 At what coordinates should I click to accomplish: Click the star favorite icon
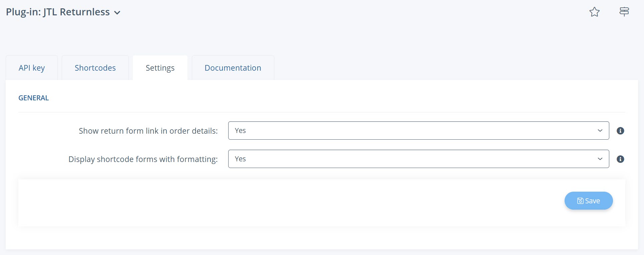coord(594,12)
